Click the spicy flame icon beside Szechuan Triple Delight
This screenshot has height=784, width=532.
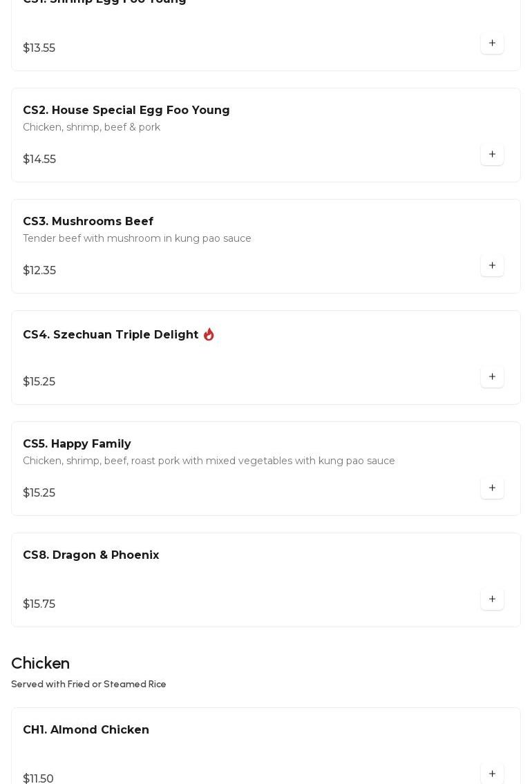click(209, 335)
